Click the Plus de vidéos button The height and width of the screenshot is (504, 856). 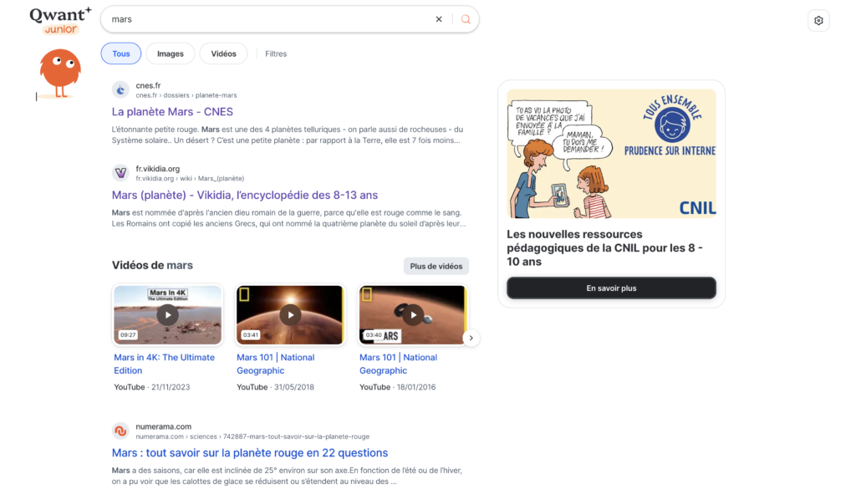(436, 266)
